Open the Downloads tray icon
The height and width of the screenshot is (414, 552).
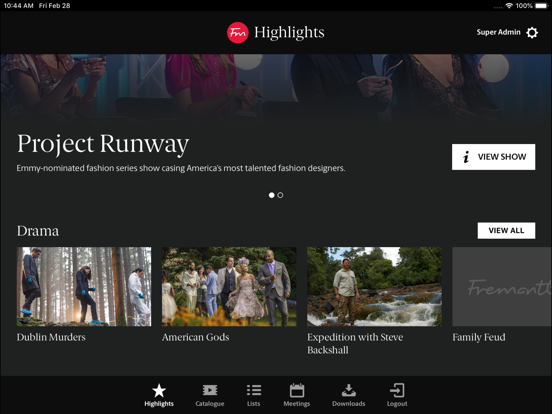point(349,390)
